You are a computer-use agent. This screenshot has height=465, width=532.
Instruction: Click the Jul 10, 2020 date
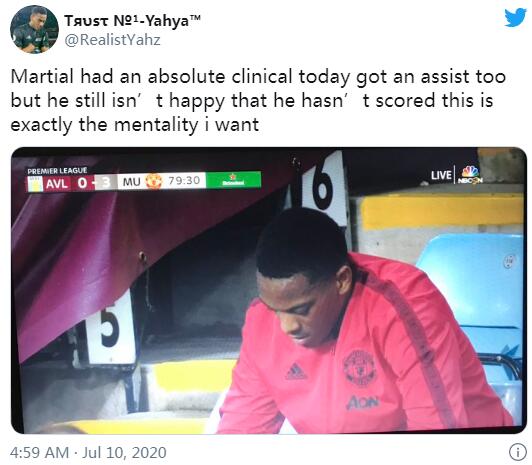pyautogui.click(x=124, y=453)
